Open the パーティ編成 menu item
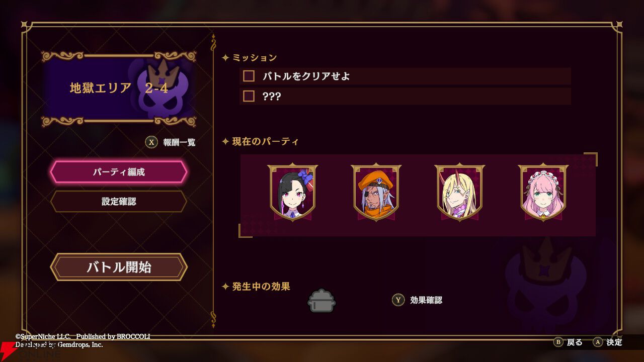Image resolution: width=644 pixels, height=362 pixels. [x=119, y=172]
